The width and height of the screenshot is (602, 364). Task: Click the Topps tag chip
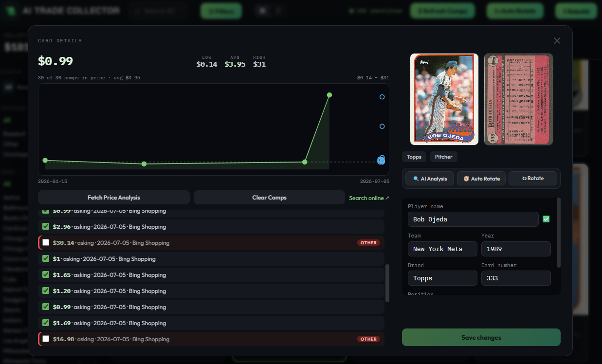pyautogui.click(x=414, y=157)
